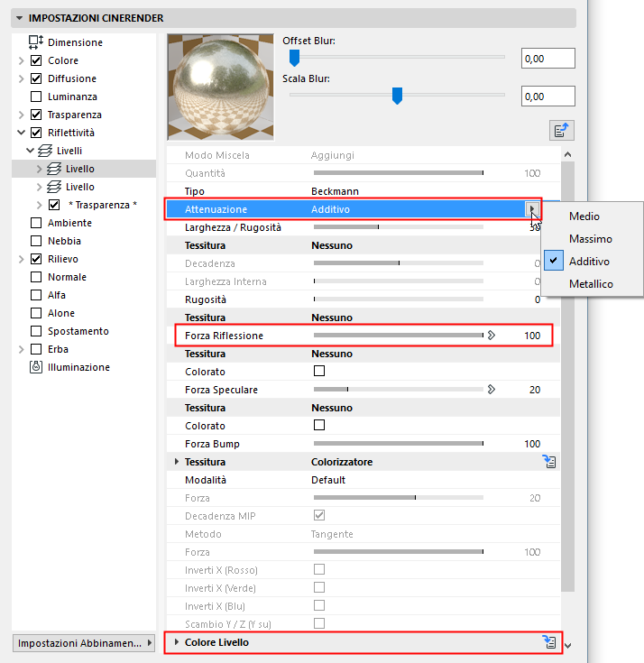Click the Scala Blur slider handle

[x=397, y=96]
